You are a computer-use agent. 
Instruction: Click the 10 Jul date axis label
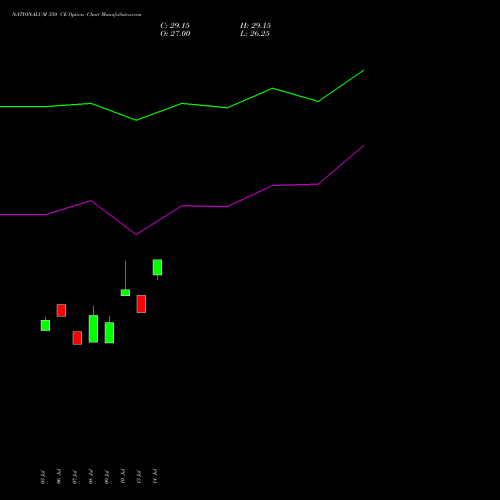[123, 476]
